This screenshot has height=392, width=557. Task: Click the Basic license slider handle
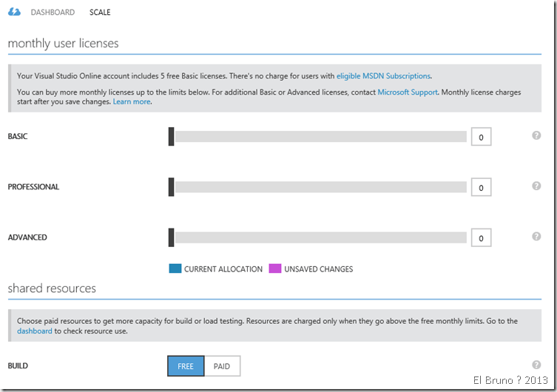pos(172,136)
